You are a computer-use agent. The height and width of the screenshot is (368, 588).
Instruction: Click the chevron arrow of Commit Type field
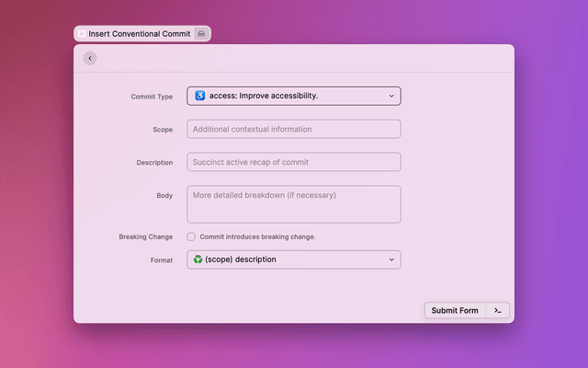click(390, 96)
